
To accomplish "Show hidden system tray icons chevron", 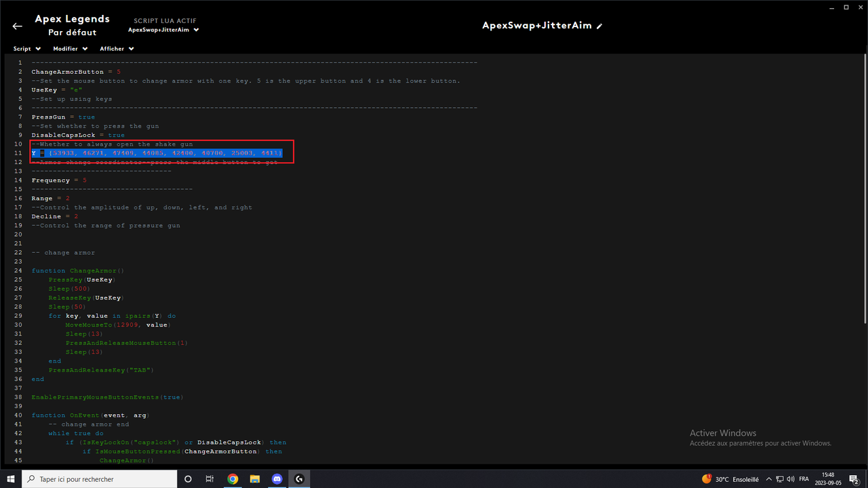I will click(x=769, y=479).
